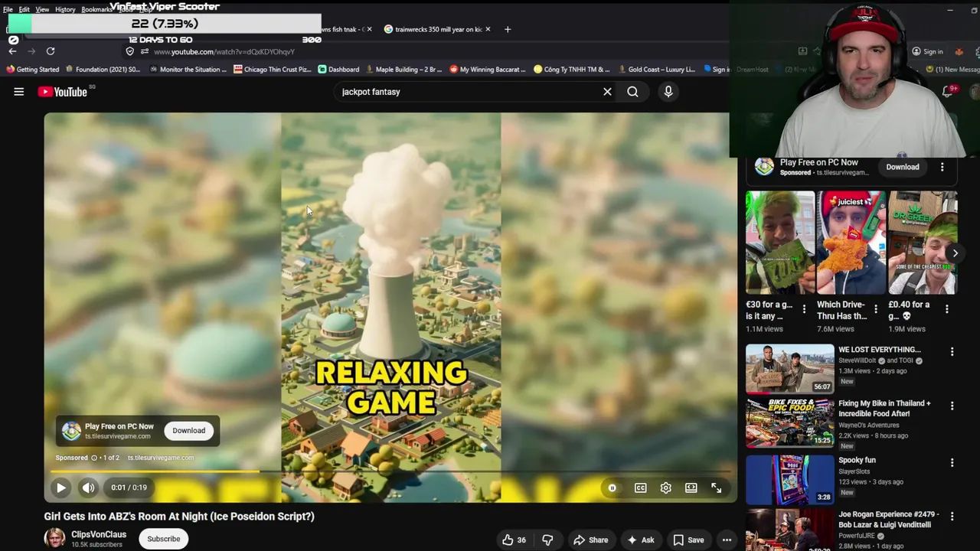Open the 'Gold Coast – Luxury Li...' bookmark
Image resolution: width=980 pixels, height=551 pixels.
point(657,70)
